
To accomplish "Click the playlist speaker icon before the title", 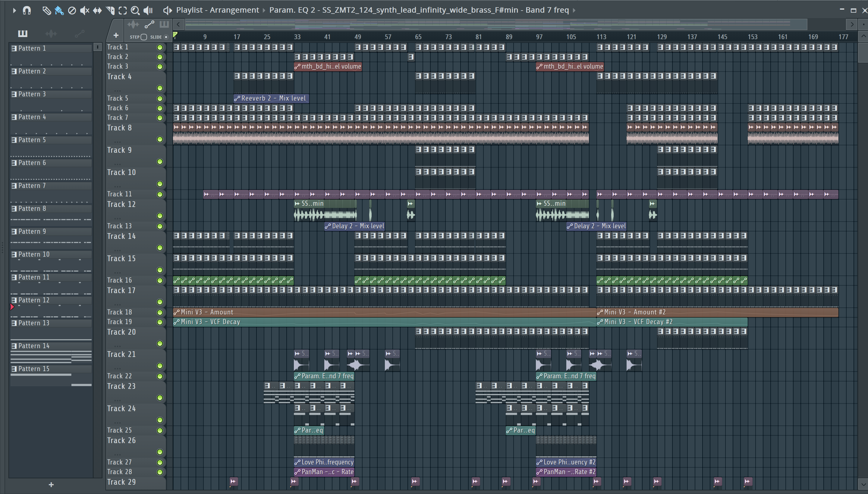I will click(x=167, y=10).
